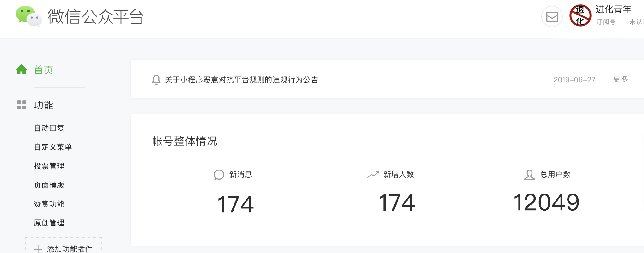
Task: Click the 总用户数 person icon
Action: click(529, 175)
